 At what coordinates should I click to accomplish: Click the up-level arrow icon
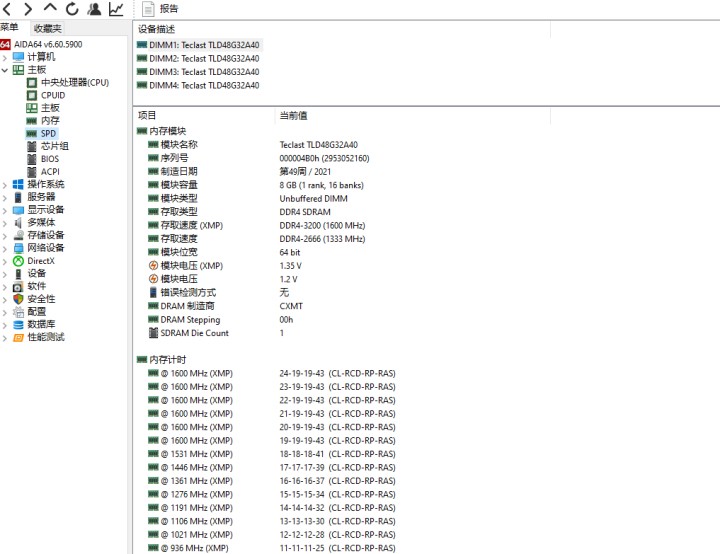(x=50, y=8)
